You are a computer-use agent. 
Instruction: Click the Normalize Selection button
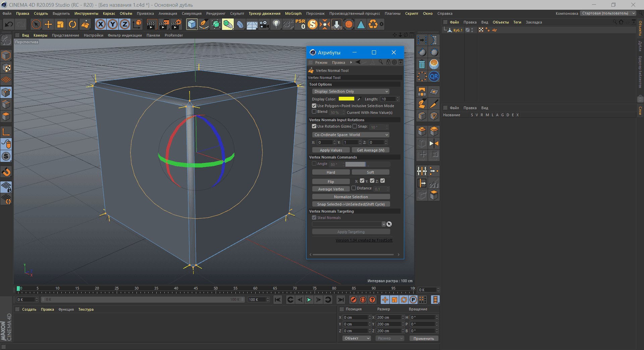351,197
